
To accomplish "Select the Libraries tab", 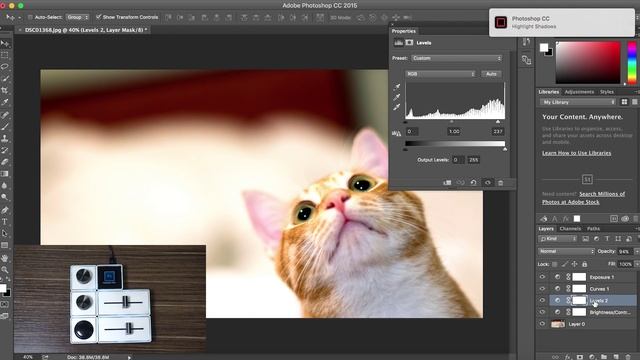I will (548, 92).
